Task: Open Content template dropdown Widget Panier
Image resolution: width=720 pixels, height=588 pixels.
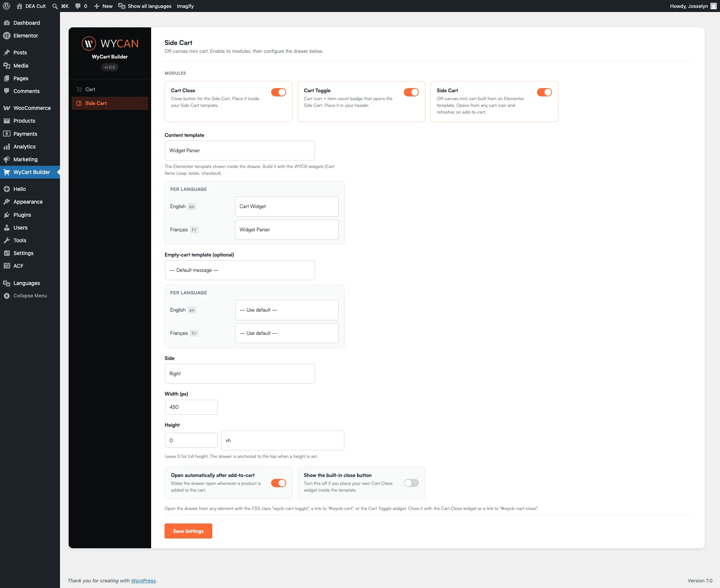Action: point(240,150)
